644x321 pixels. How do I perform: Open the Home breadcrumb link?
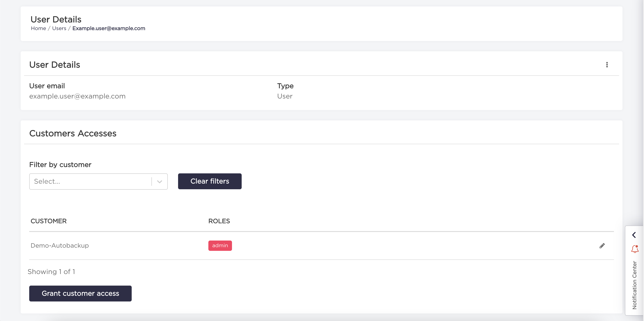(38, 28)
